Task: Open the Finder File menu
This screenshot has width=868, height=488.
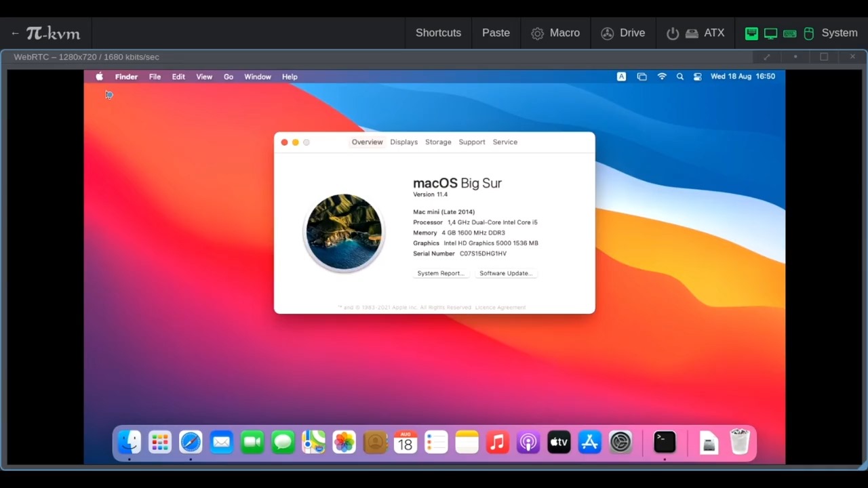Action: (155, 77)
